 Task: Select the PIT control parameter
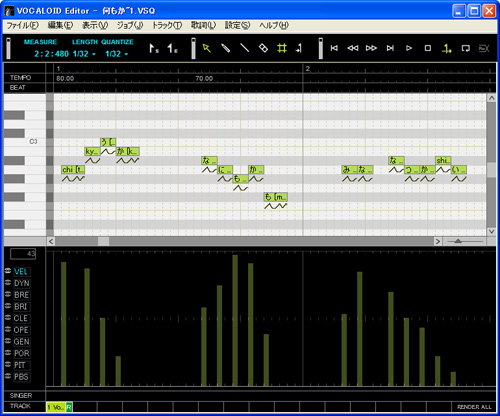coord(22,365)
